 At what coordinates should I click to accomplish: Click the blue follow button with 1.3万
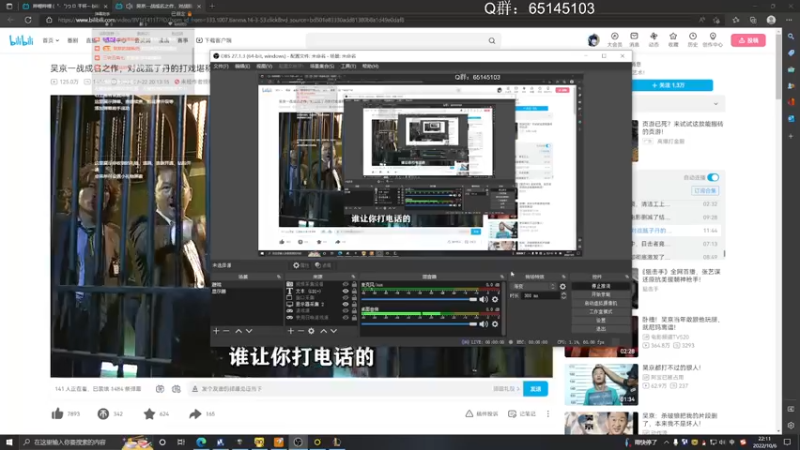click(x=672, y=85)
